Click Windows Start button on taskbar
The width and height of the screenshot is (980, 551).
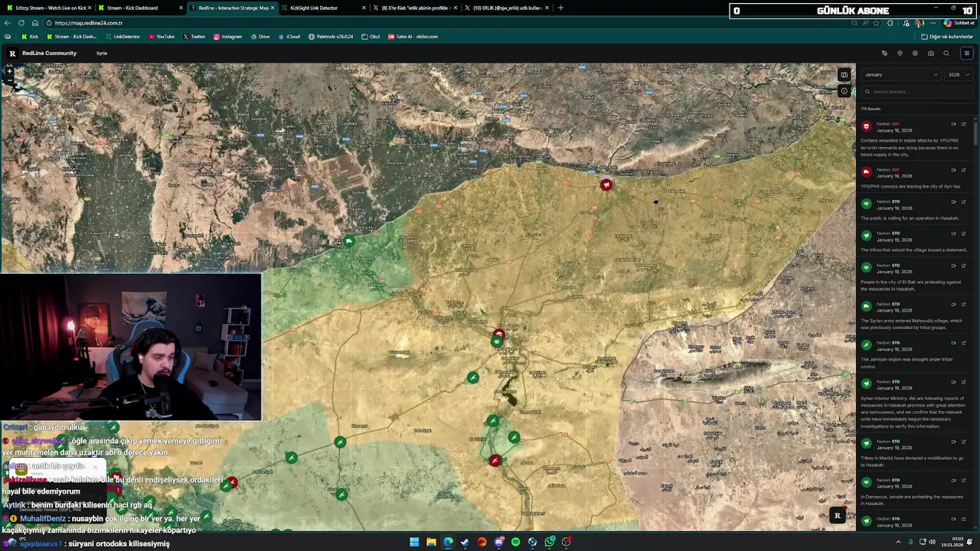[414, 542]
